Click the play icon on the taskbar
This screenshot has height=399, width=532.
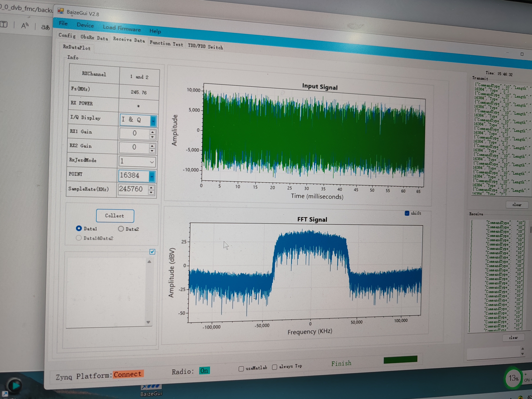tap(15, 386)
